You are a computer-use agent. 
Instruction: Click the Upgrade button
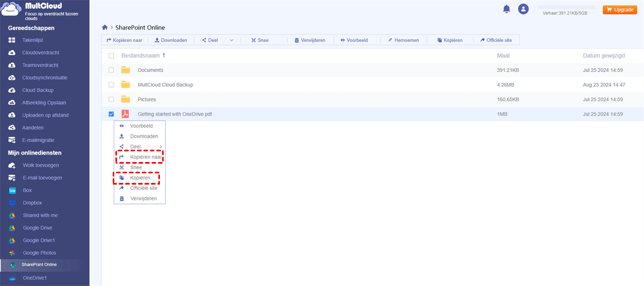pos(620,10)
